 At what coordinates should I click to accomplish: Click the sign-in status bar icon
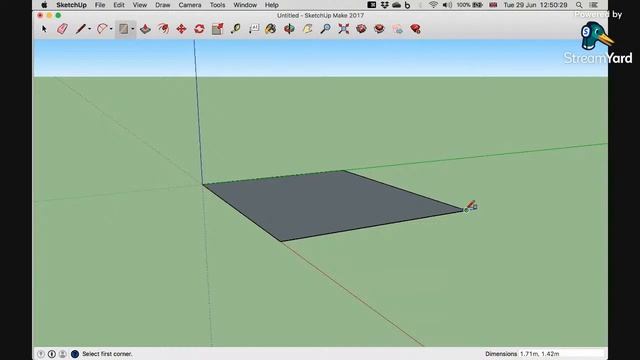[62, 354]
